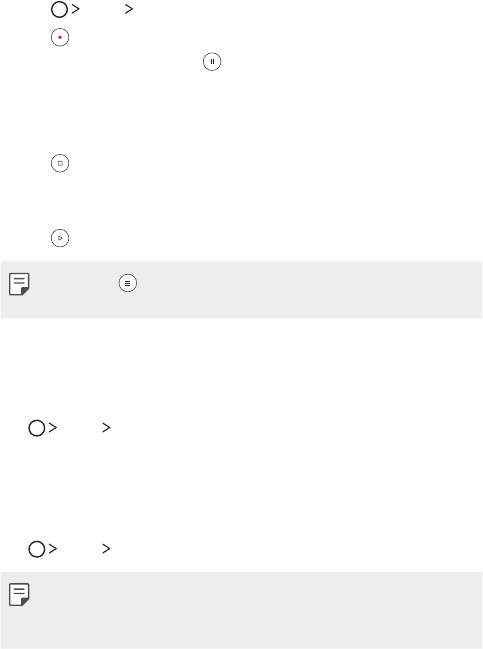Open the circled three-line list icon
Screen dimensions: 483x649
click(127, 283)
